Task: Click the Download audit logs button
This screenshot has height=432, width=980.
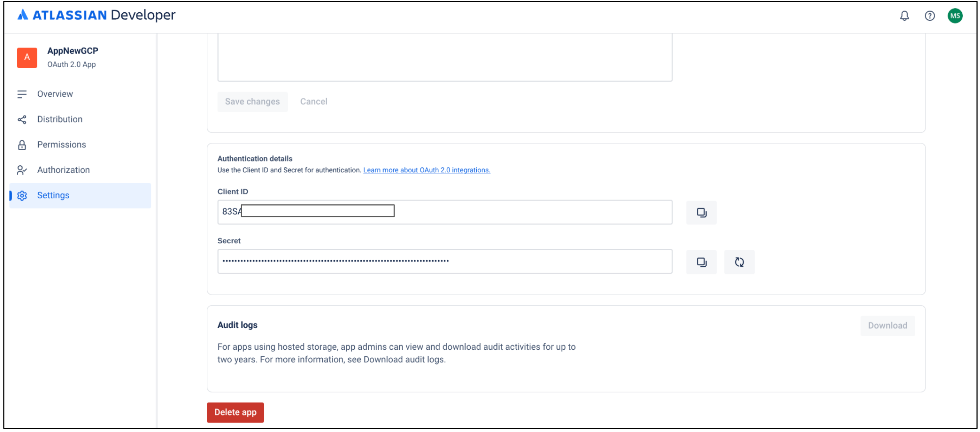Action: 888,325
